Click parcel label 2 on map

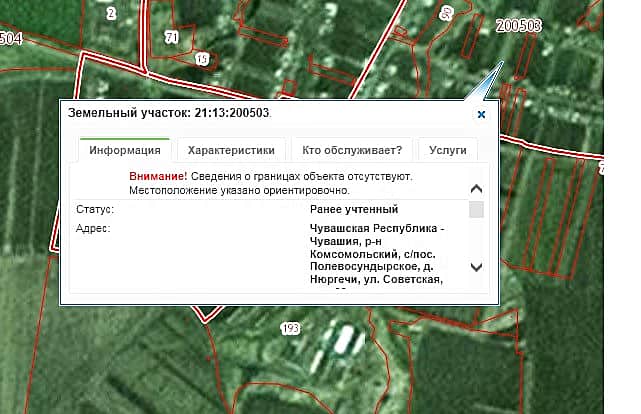point(111,13)
